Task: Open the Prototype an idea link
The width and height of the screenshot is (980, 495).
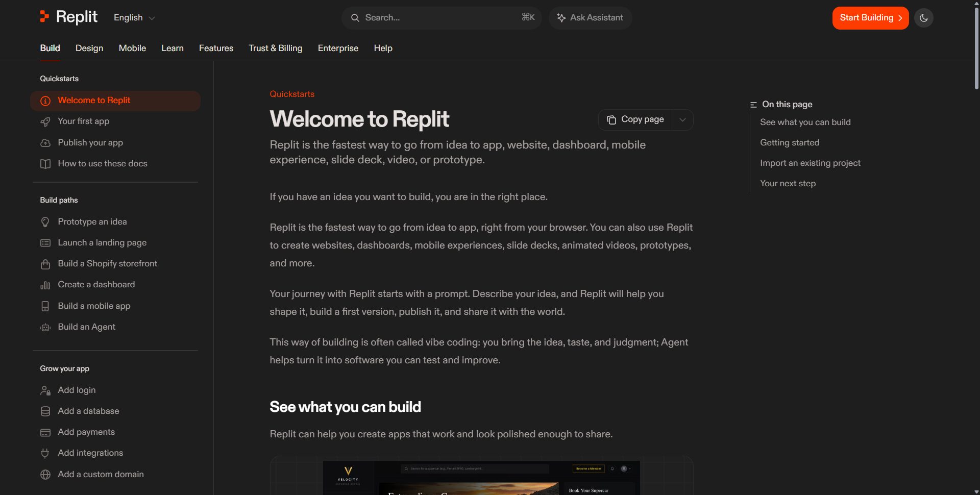Action: [92, 222]
